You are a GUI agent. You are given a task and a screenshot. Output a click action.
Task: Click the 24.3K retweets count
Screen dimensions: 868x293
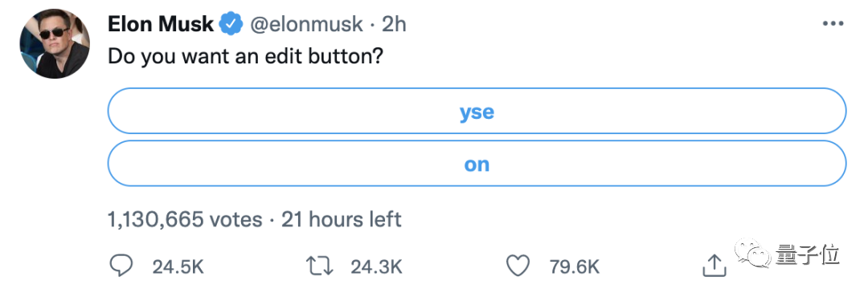click(376, 267)
